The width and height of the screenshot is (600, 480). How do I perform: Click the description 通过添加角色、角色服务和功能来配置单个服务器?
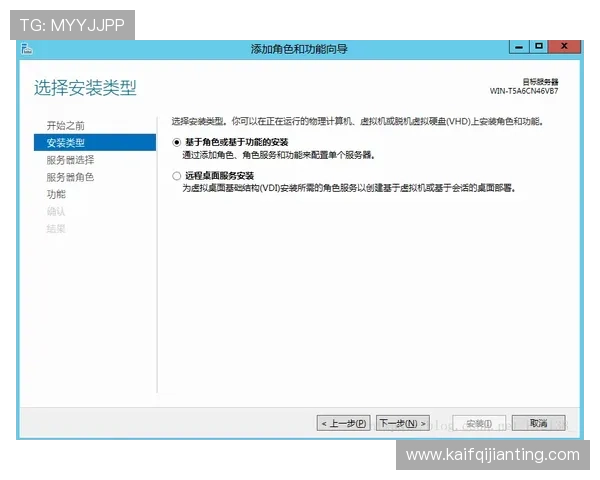coord(278,155)
